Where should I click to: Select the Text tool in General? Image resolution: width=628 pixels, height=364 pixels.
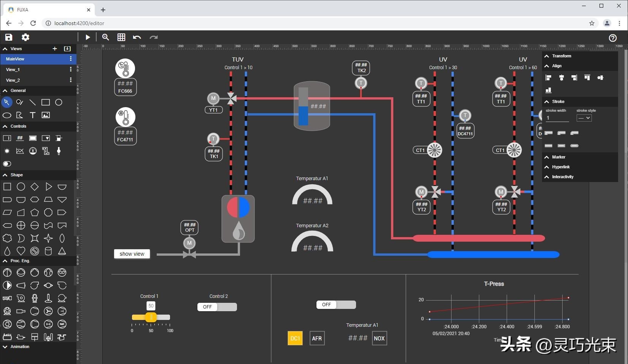33,115
